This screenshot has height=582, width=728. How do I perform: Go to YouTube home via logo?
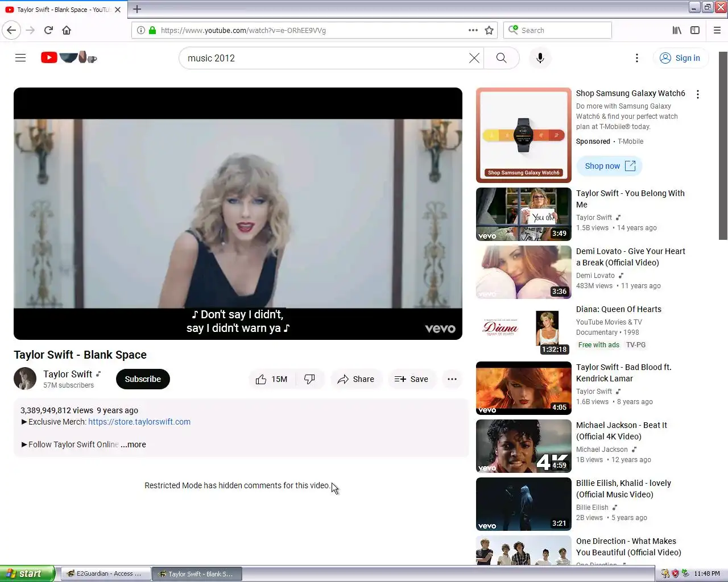69,57
